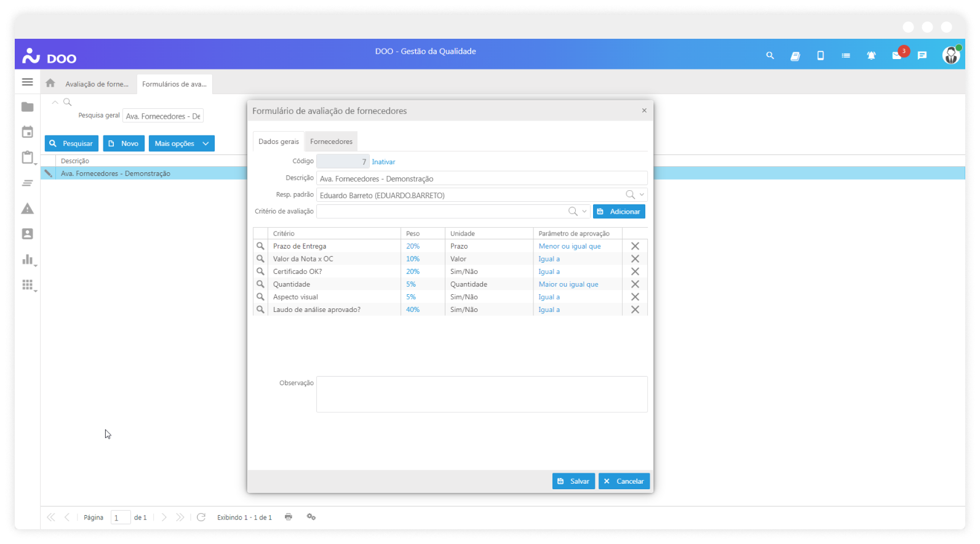Click the search magnifier in the header

(770, 55)
